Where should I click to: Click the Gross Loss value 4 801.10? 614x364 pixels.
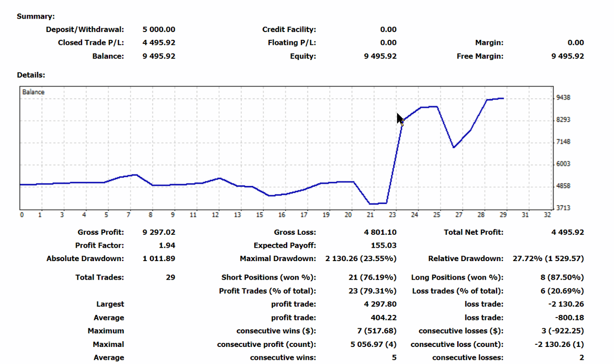[x=380, y=232]
